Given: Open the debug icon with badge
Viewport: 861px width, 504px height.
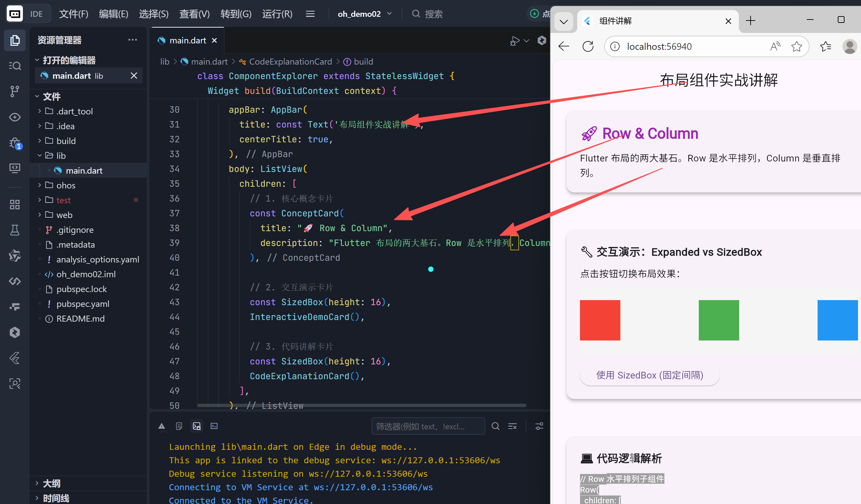Looking at the screenshot, I should tap(14, 143).
